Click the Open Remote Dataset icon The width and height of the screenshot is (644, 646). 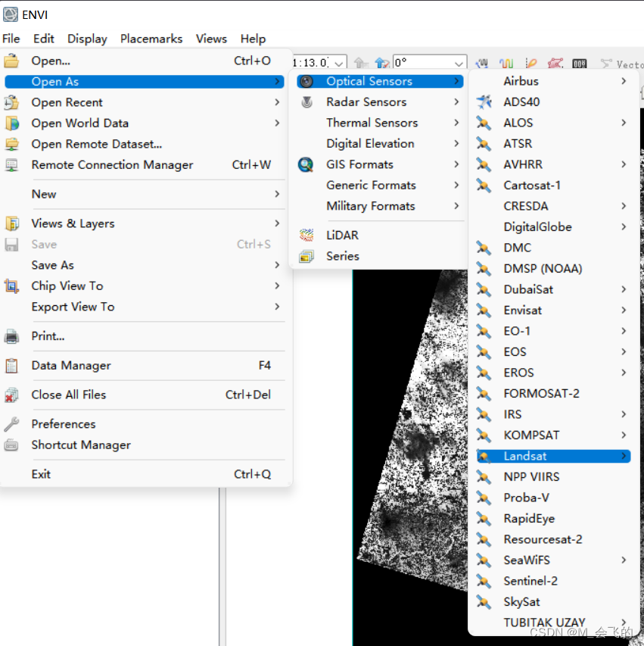coord(11,144)
